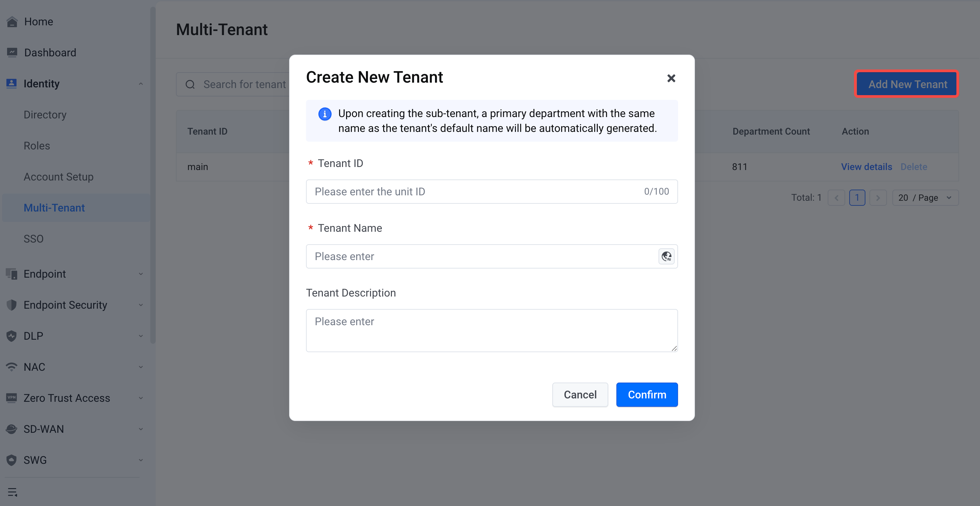Screen dimensions: 980x506
Task: Select SSO in the sidebar
Action: click(33, 239)
